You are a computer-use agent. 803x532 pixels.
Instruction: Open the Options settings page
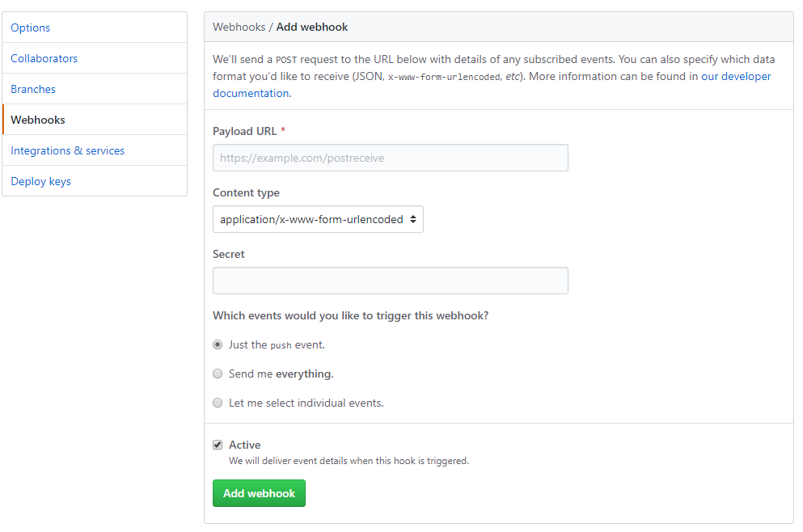(x=30, y=27)
